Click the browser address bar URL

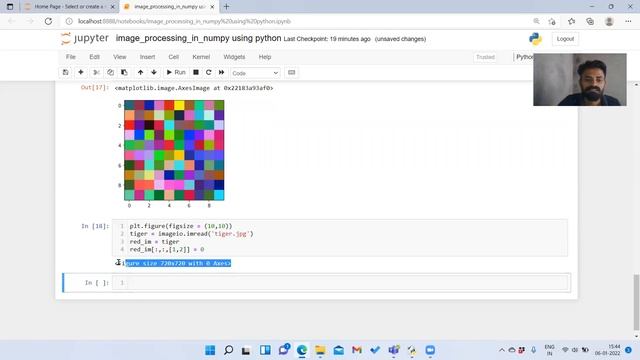[x=184, y=21]
